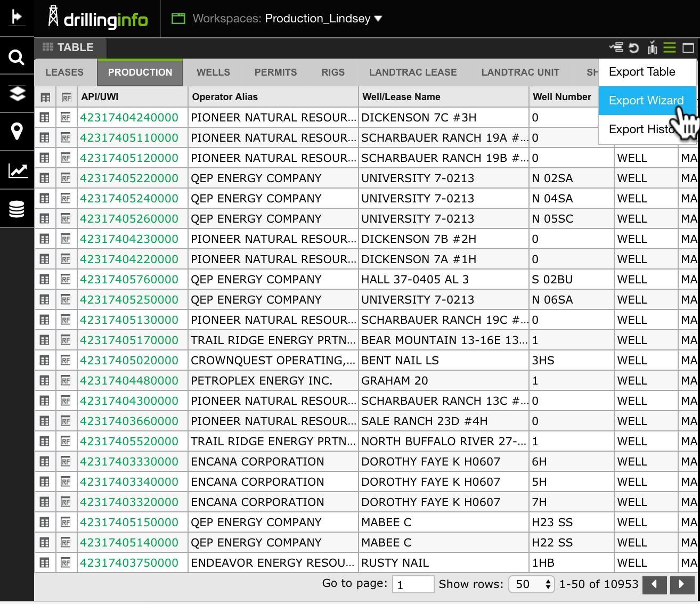
Task: Click the bar chart toolbar icon
Action: tap(652, 48)
